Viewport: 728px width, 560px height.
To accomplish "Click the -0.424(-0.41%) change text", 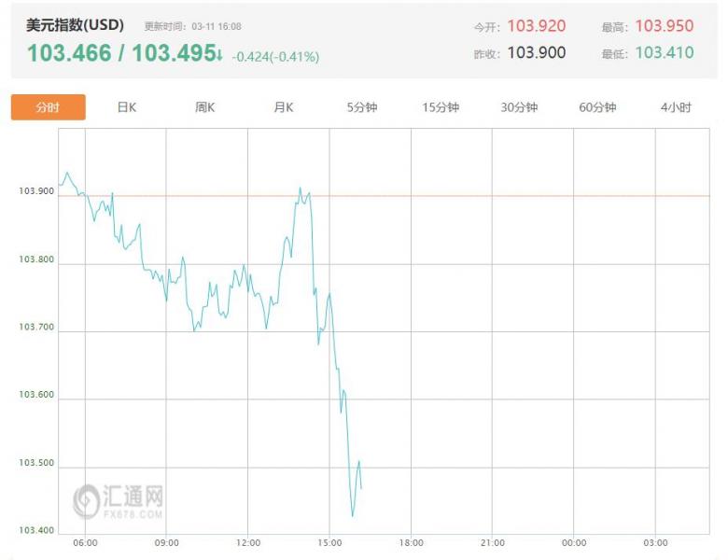I will 275,57.
